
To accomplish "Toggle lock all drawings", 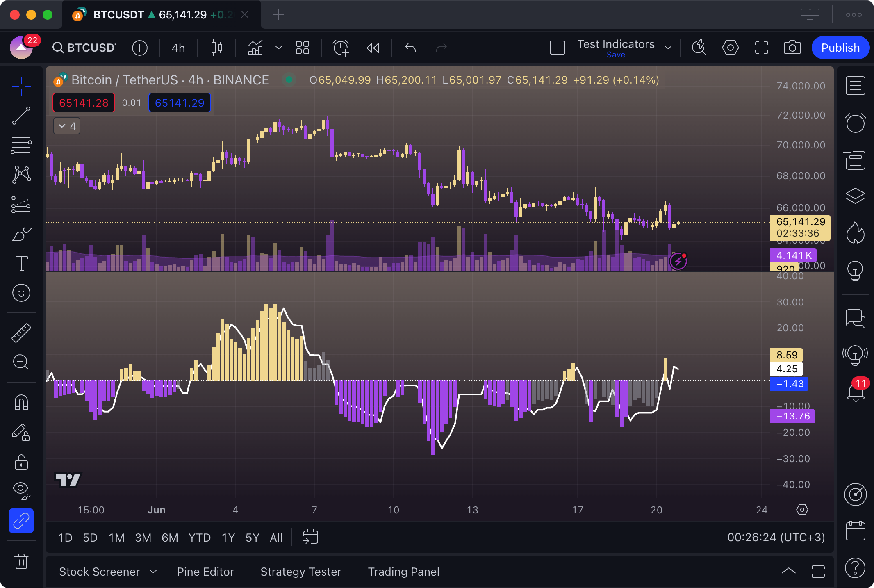I will click(x=21, y=462).
